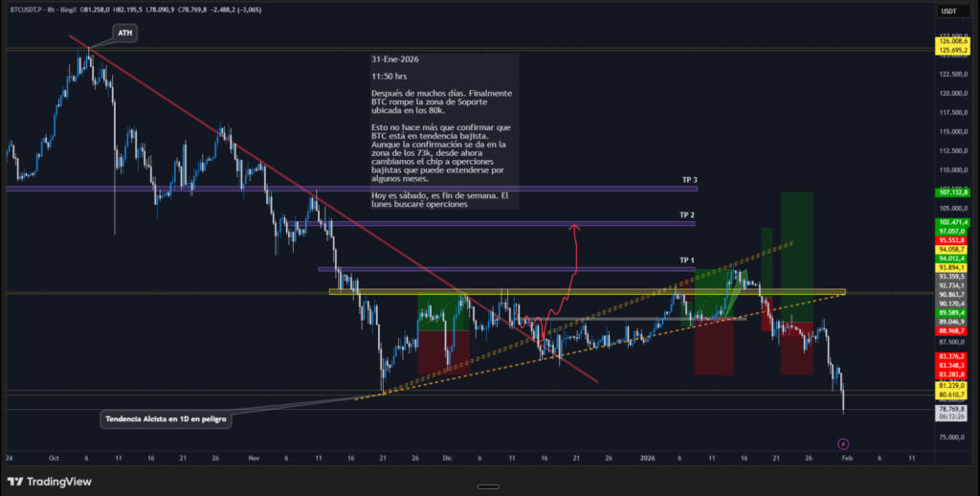
Task: Select the TP 1 label
Action: [686, 260]
